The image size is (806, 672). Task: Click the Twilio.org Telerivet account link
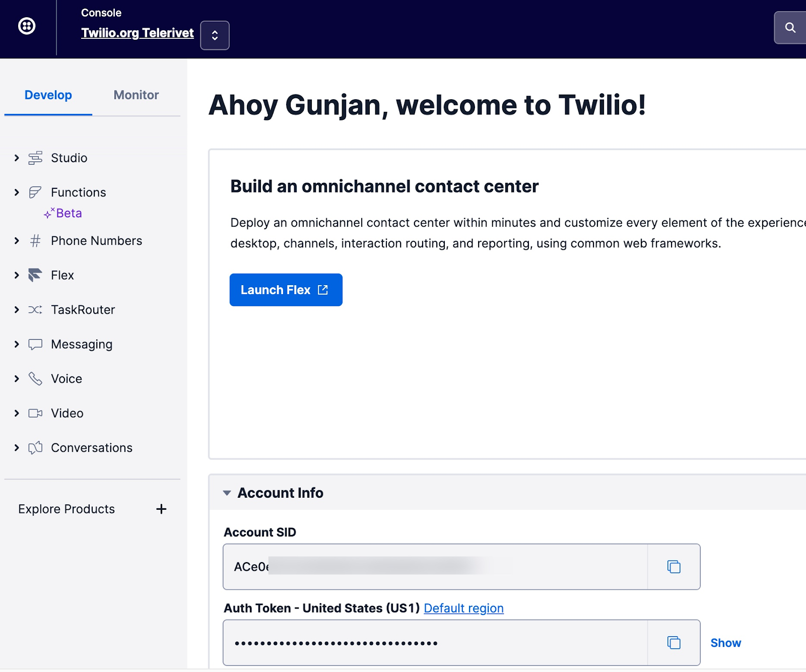tap(137, 33)
